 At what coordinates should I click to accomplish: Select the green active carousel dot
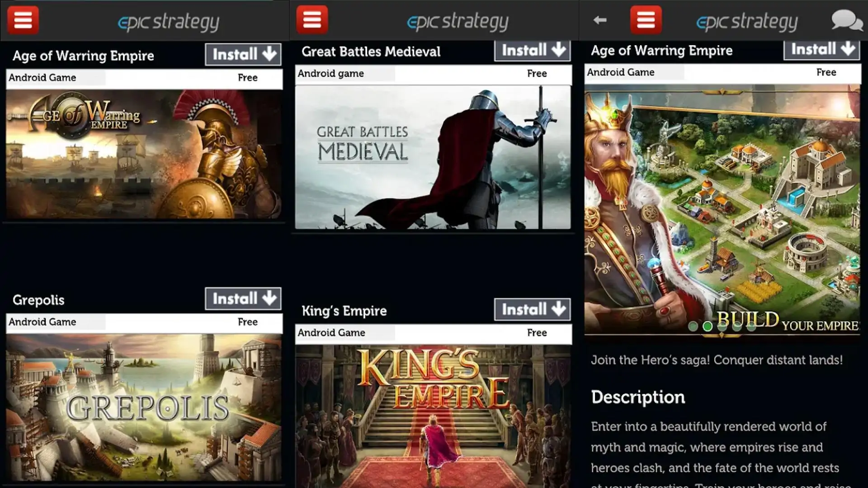point(708,326)
